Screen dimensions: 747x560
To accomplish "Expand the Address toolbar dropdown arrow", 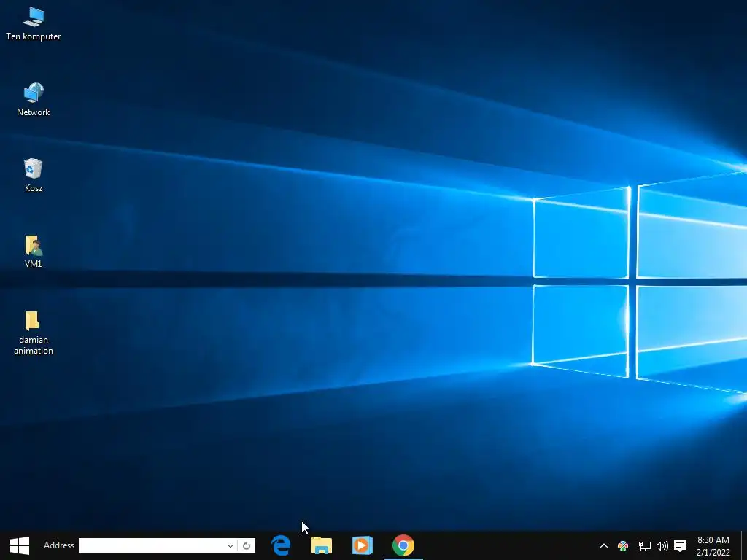I will click(230, 545).
